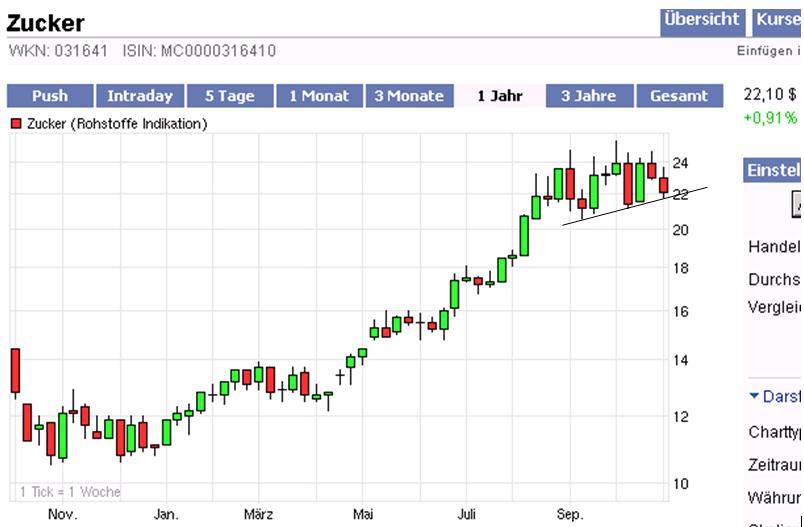Viewport: 804px width, 527px height.
Task: Click the red Zucker legend color square
Action: point(16,124)
